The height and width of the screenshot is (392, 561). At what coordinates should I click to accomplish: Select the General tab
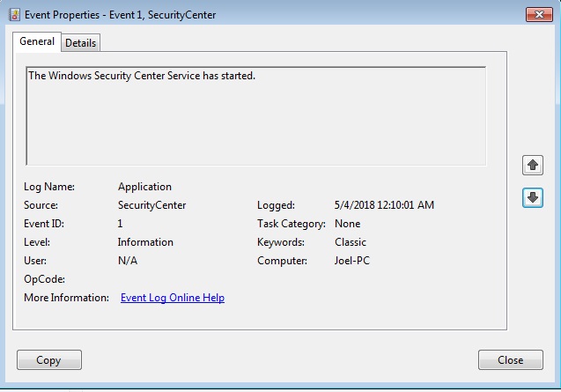point(37,41)
